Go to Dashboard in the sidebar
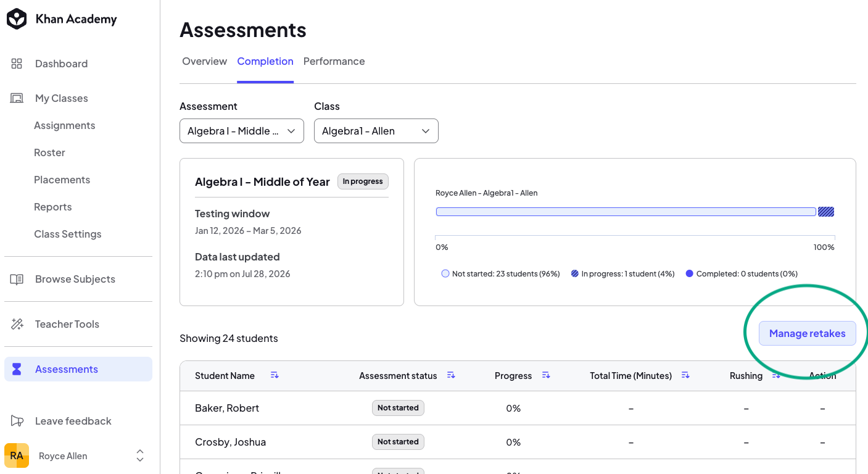Image resolution: width=868 pixels, height=474 pixels. coord(61,64)
